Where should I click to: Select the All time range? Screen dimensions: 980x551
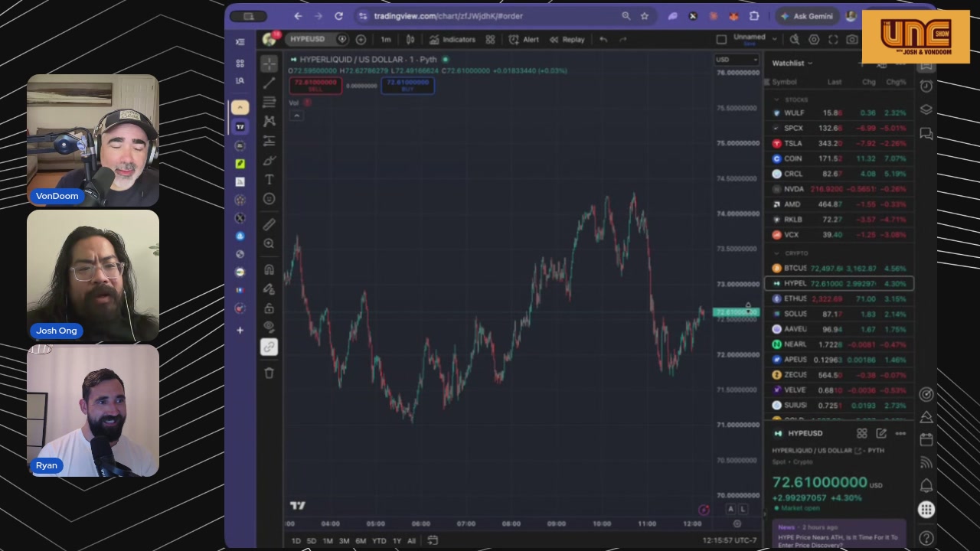[x=411, y=541]
